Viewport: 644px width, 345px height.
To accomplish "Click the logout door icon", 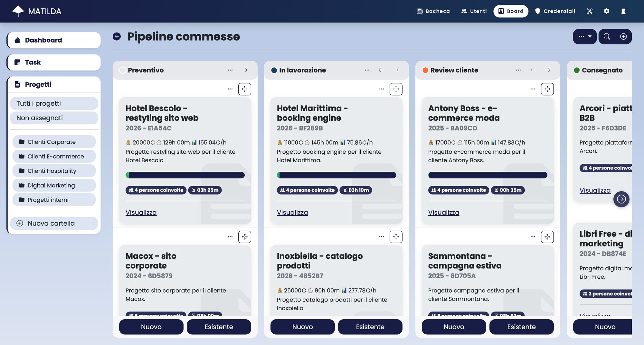I will pos(623,11).
